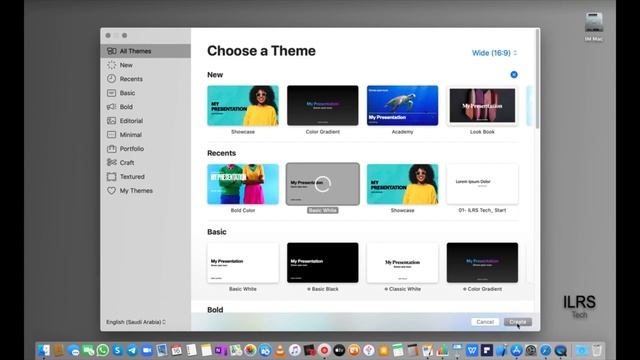Open Apple TV in the dock
Viewport: 640px width, 360px height.
click(x=339, y=350)
